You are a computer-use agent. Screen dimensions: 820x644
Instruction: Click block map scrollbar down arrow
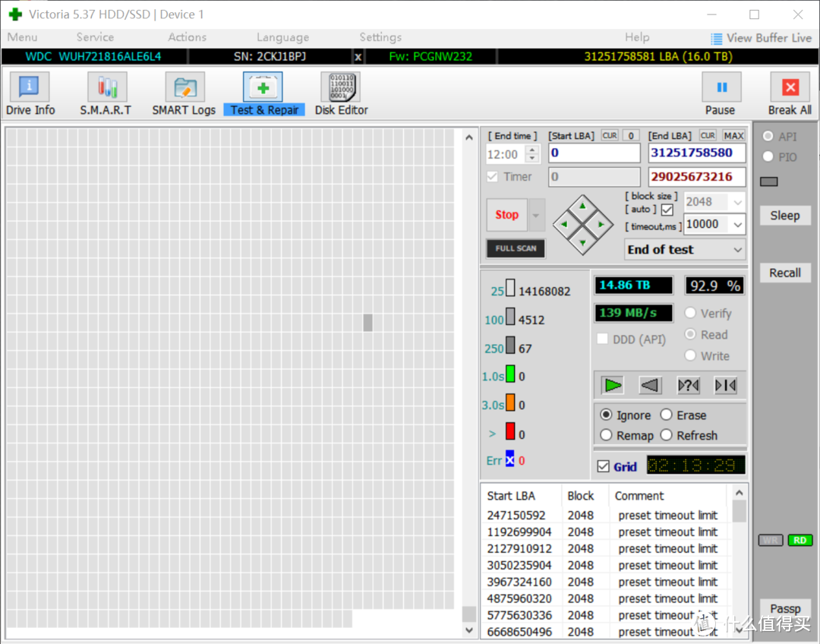[x=469, y=630]
